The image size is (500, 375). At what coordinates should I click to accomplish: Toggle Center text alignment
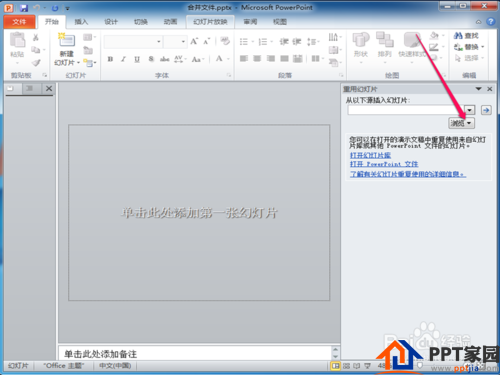257,59
